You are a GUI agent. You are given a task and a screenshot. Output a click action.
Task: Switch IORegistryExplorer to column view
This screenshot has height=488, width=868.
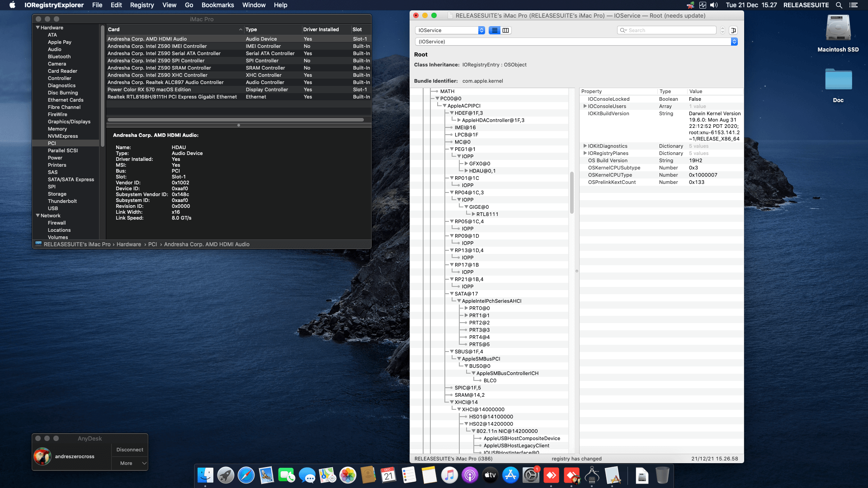click(506, 30)
